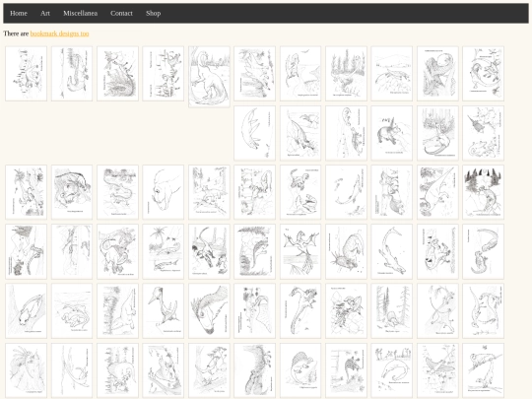Open the pterosaur with outspread wings above water
This screenshot has height=399, width=532.
300,251
